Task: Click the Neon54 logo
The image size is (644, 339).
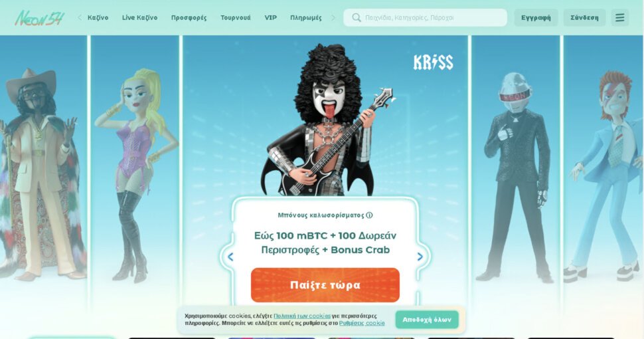Action: pos(40,18)
